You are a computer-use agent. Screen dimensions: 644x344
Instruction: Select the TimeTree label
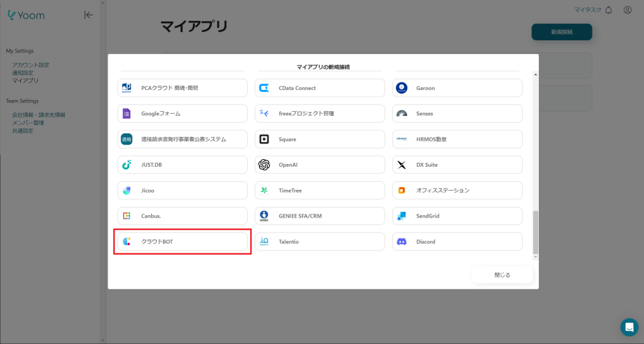tap(290, 191)
